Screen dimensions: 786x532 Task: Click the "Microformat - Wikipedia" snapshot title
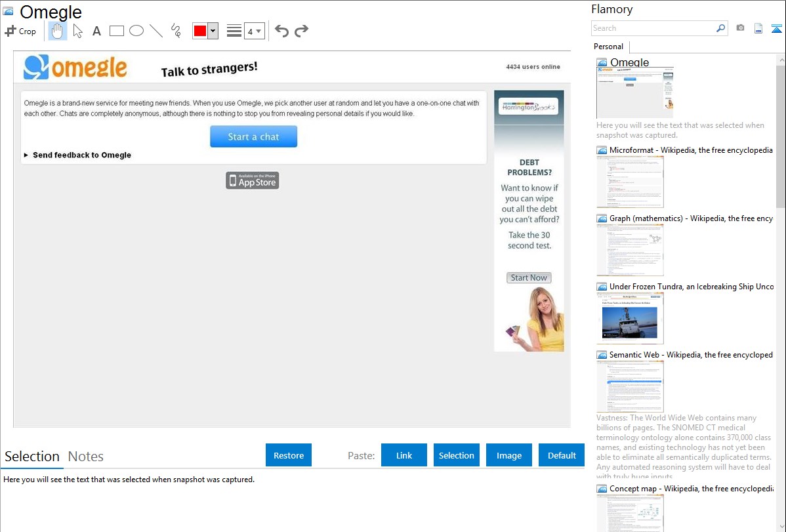tap(691, 150)
